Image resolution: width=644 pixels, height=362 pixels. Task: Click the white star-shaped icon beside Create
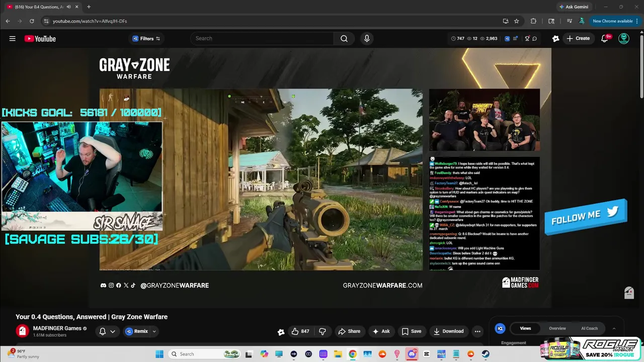(555, 39)
